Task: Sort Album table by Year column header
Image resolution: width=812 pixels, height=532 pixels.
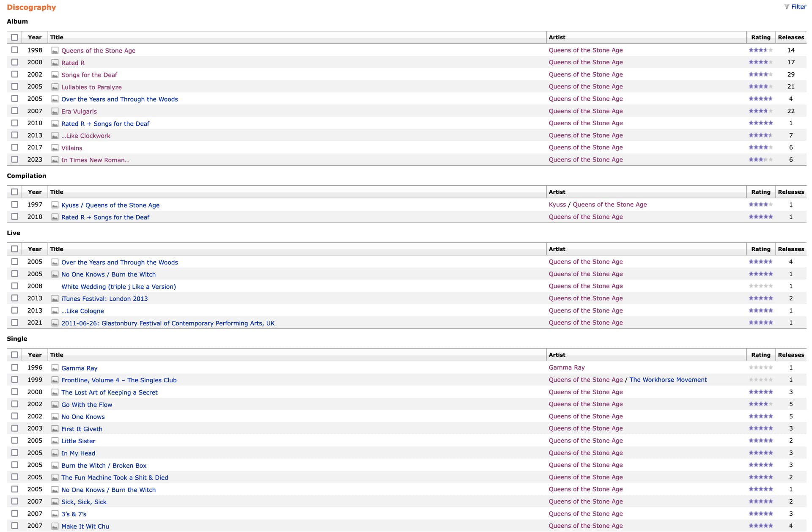Action: [x=35, y=37]
